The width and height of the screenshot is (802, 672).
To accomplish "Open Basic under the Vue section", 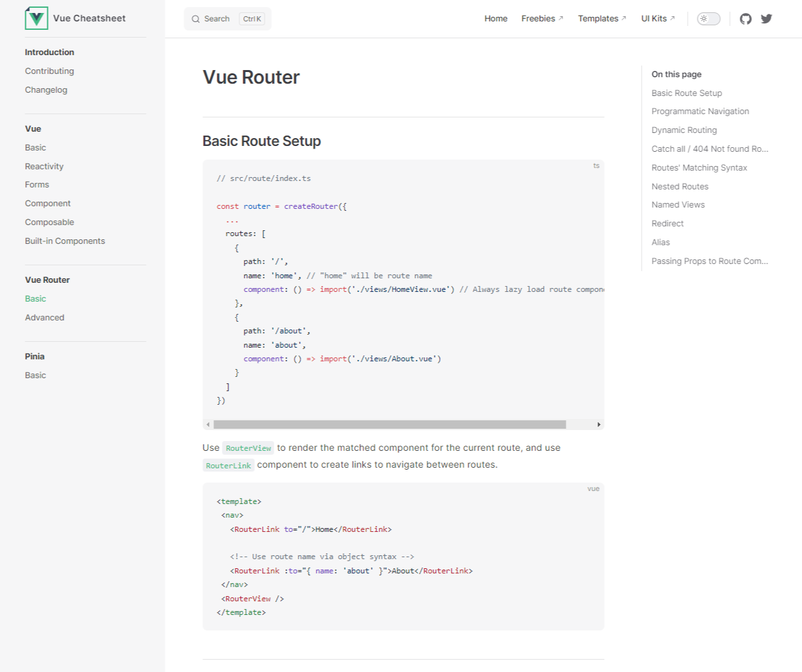I will pyautogui.click(x=36, y=147).
